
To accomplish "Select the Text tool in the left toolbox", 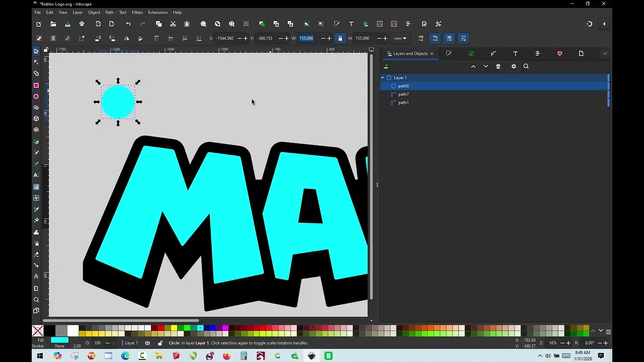I will coord(36,175).
